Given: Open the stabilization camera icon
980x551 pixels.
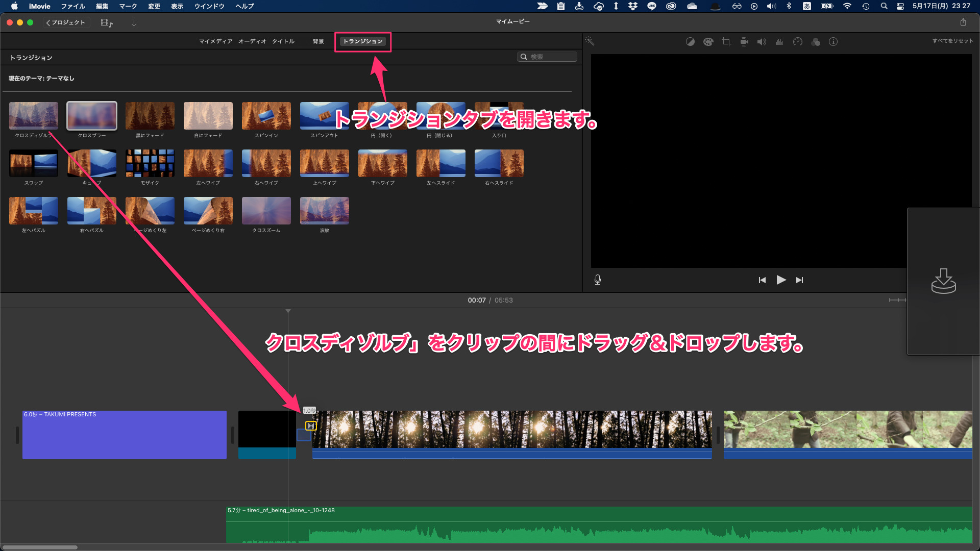Looking at the screenshot, I should [x=744, y=42].
